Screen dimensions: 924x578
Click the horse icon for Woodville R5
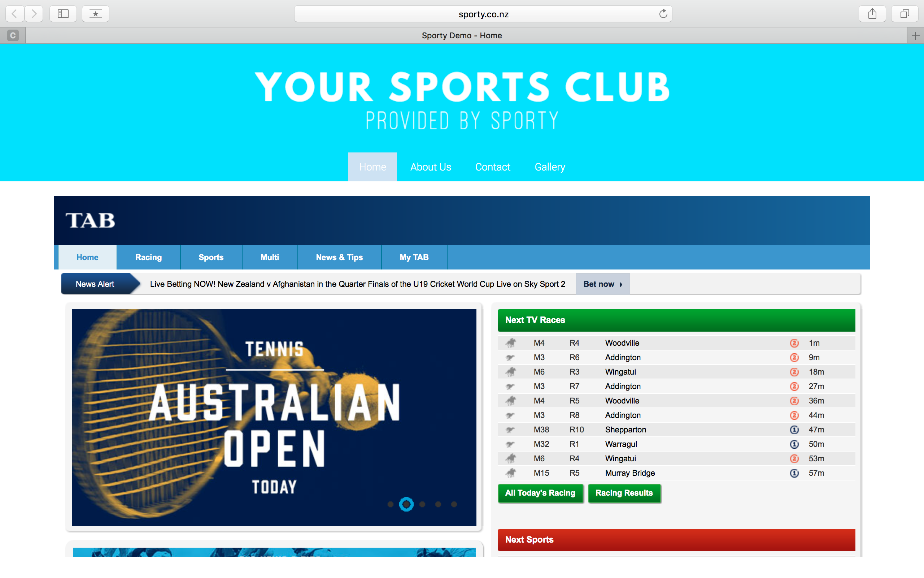511,401
